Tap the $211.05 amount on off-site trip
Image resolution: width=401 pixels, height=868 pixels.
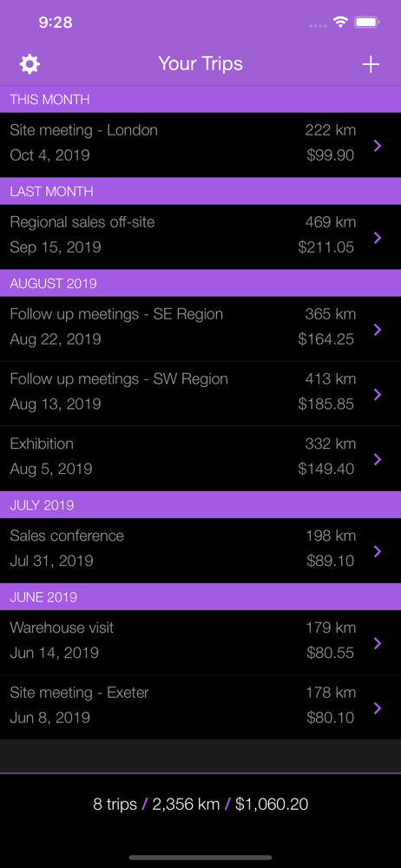326,247
